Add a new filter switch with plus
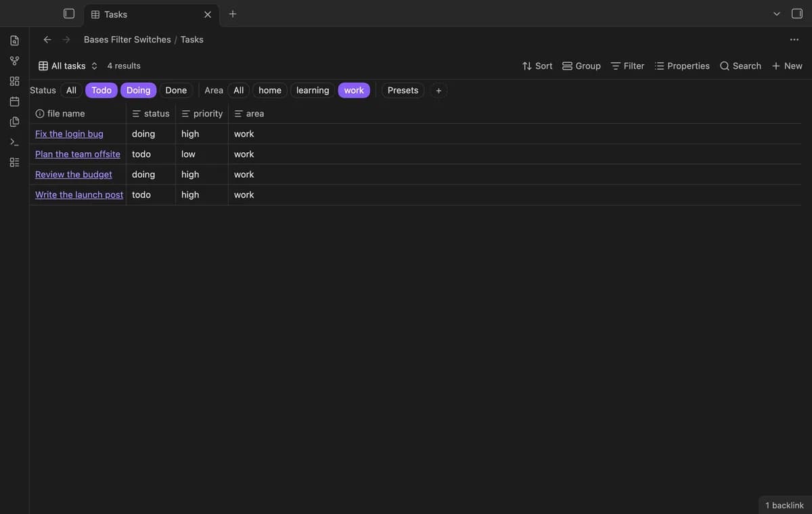 pos(438,91)
